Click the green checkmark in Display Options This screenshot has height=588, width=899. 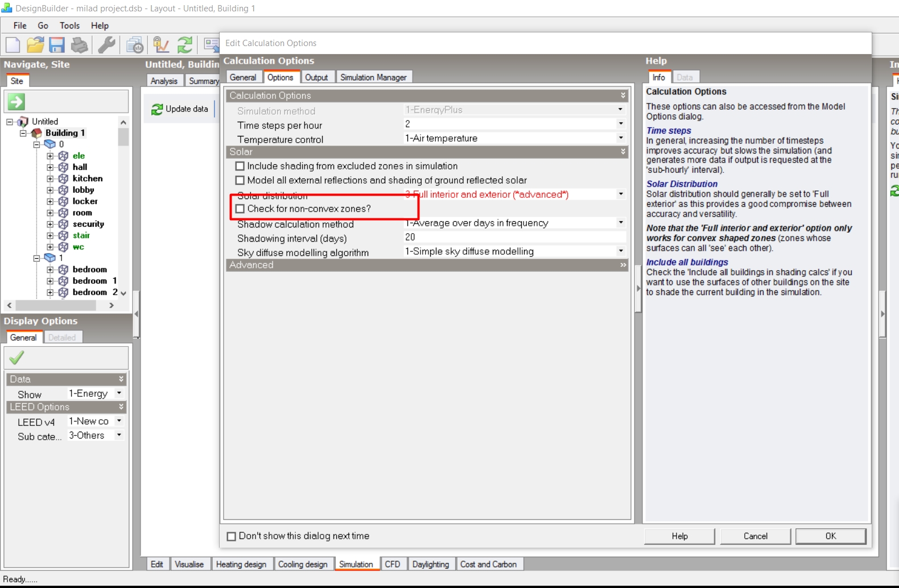coord(17,358)
